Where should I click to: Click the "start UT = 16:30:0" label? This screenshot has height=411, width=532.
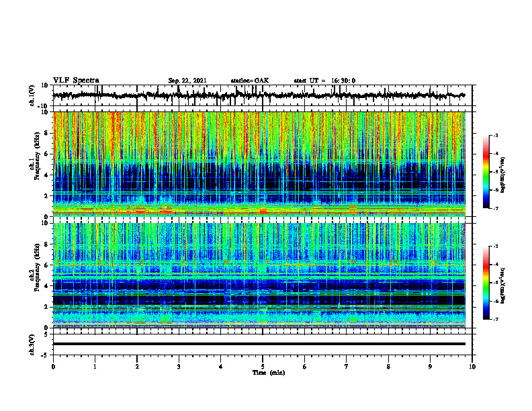coord(324,81)
